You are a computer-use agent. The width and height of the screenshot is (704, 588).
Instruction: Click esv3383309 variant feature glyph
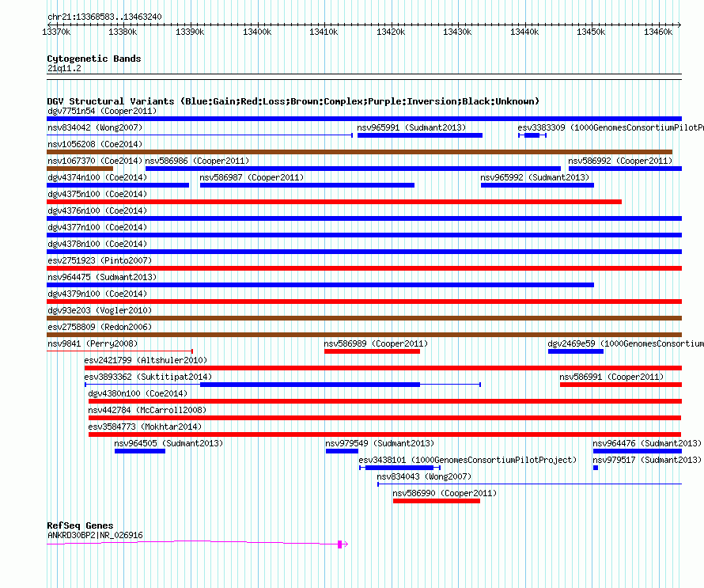(x=532, y=135)
